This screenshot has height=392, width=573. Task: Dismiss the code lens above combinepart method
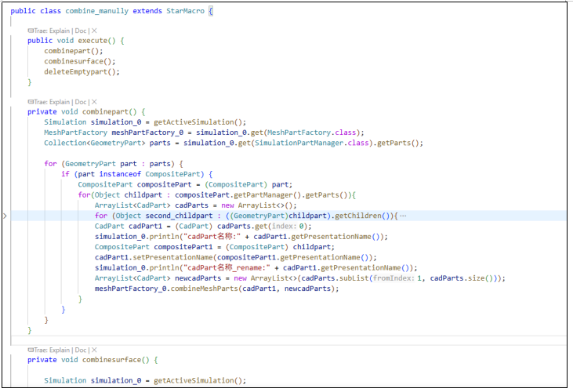coord(94,102)
